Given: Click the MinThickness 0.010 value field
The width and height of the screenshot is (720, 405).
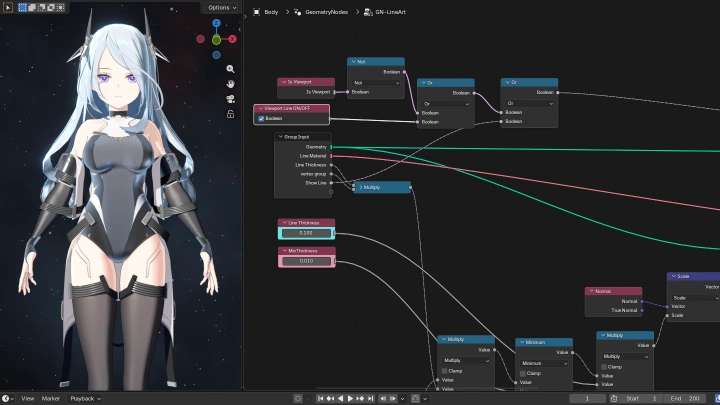Looking at the screenshot, I should 306,261.
